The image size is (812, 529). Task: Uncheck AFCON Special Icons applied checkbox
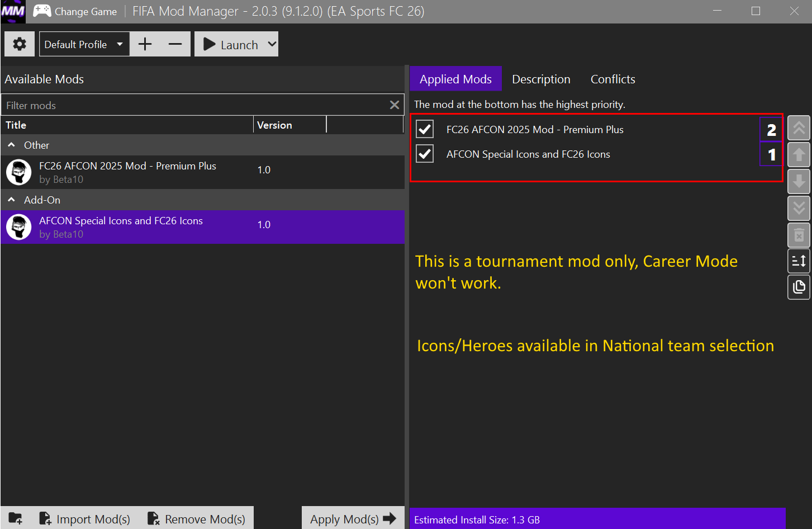(x=425, y=154)
